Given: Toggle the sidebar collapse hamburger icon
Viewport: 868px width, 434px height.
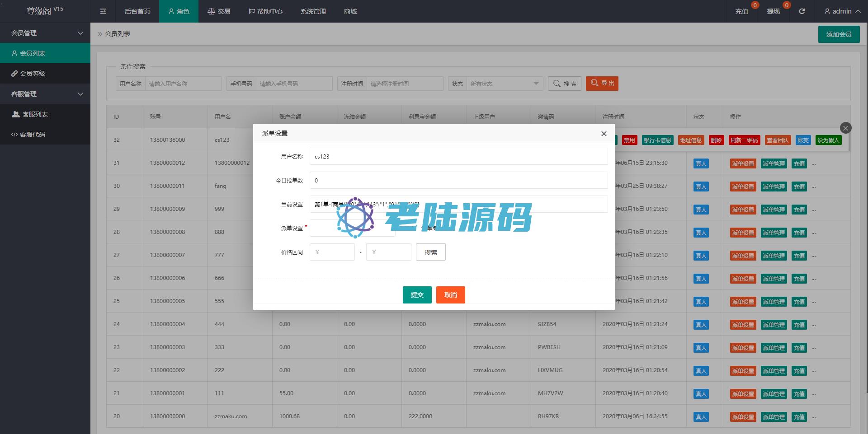Looking at the screenshot, I should pyautogui.click(x=103, y=11).
